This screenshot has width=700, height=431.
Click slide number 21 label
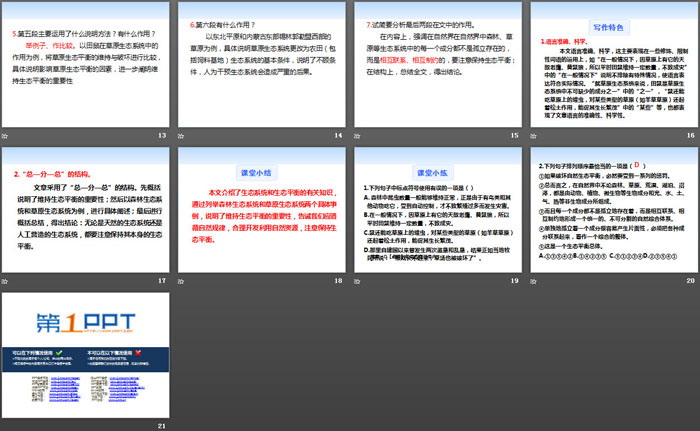(x=161, y=425)
